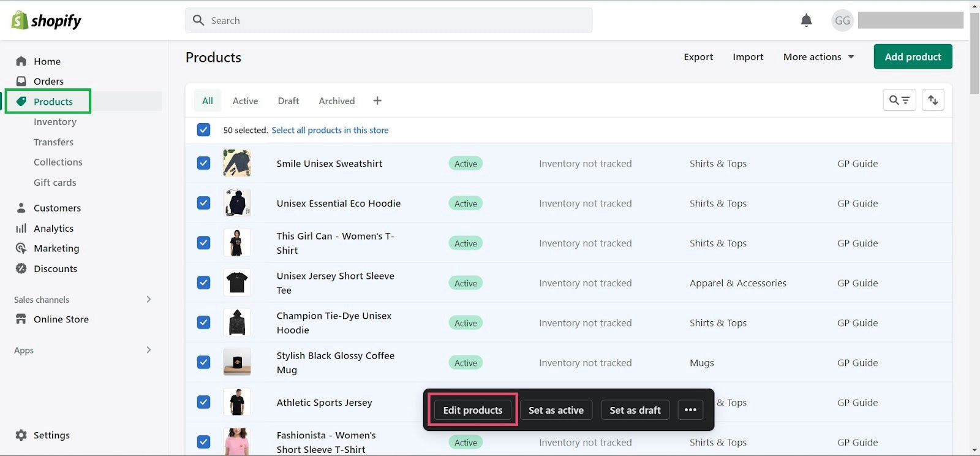
Task: Click Active badge for Smile Unisex Sweatshirt
Action: click(466, 164)
